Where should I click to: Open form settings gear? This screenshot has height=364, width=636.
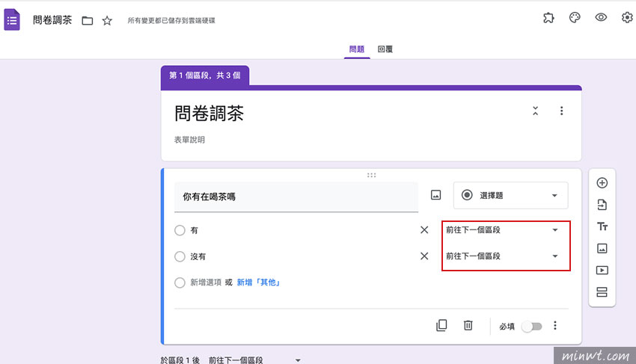pyautogui.click(x=627, y=17)
